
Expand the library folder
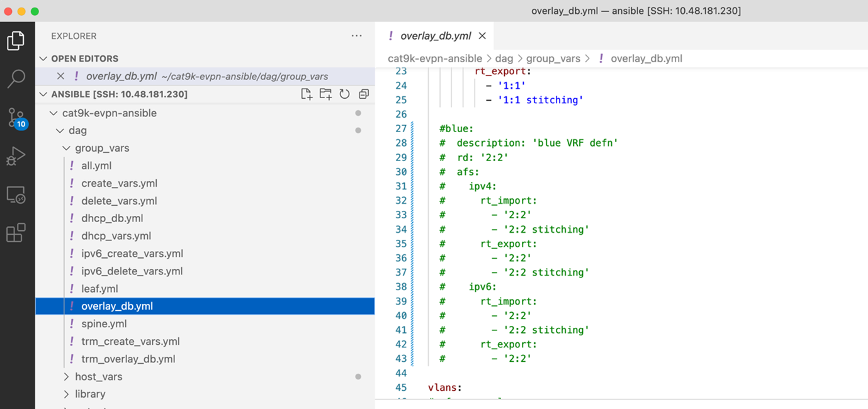point(66,395)
